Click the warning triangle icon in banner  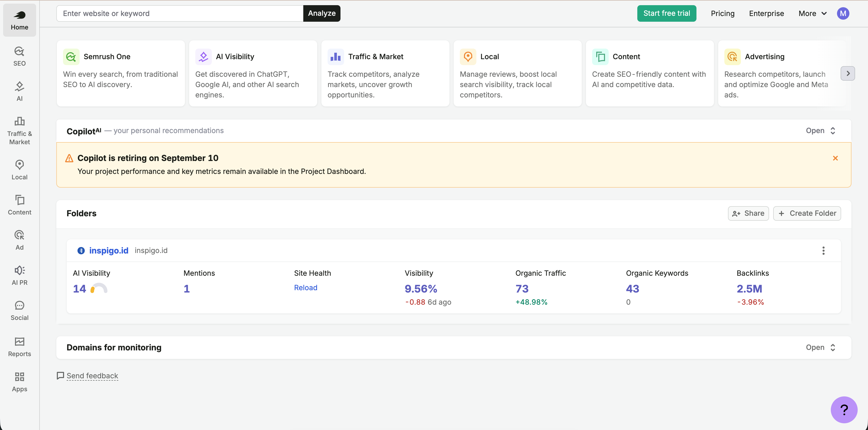click(69, 158)
